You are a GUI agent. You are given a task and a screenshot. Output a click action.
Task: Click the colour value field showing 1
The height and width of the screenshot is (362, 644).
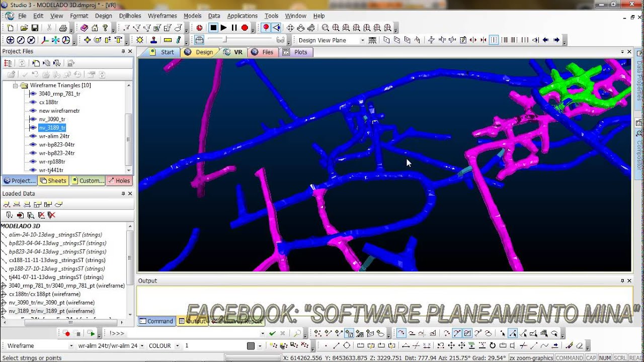point(214,346)
